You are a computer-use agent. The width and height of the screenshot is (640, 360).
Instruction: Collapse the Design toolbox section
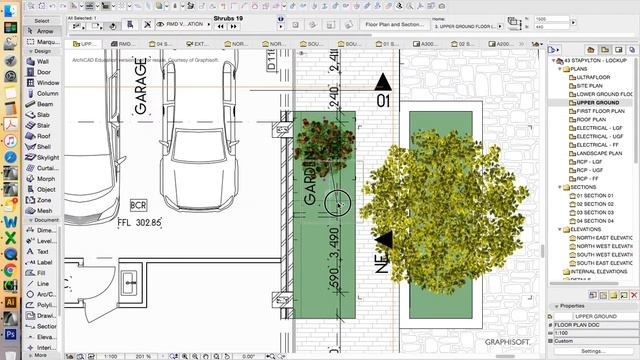tap(31, 51)
